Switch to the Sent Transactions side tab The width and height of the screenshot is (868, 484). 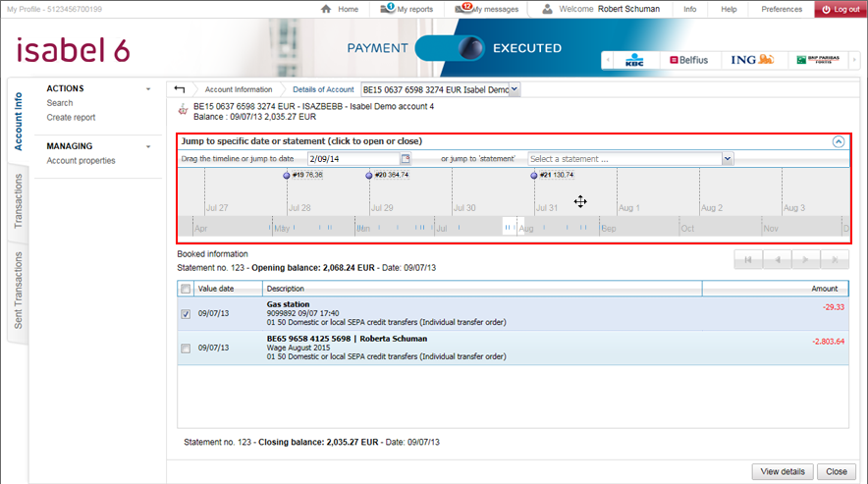(19, 291)
